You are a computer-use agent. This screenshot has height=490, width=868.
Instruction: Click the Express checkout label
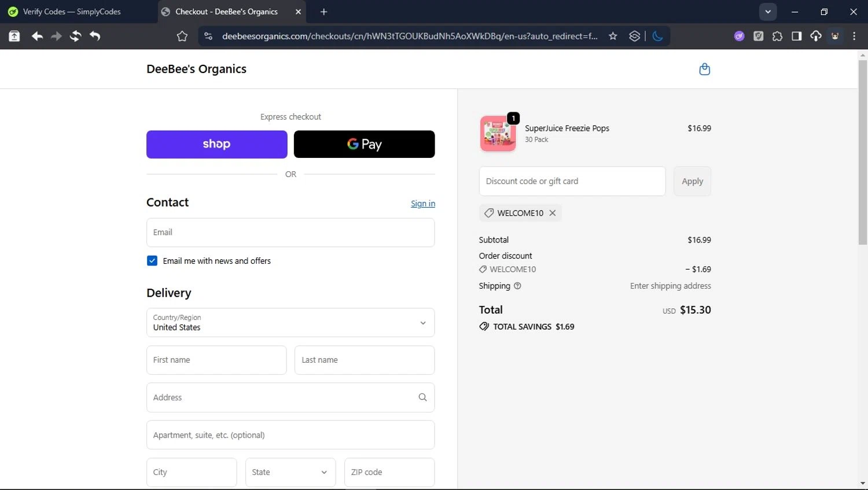tap(290, 117)
